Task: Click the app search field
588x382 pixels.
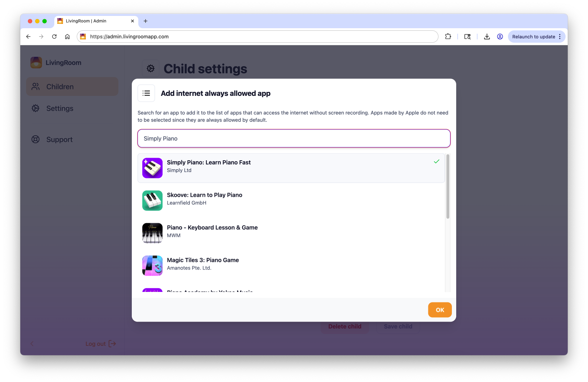Action: [x=294, y=139]
